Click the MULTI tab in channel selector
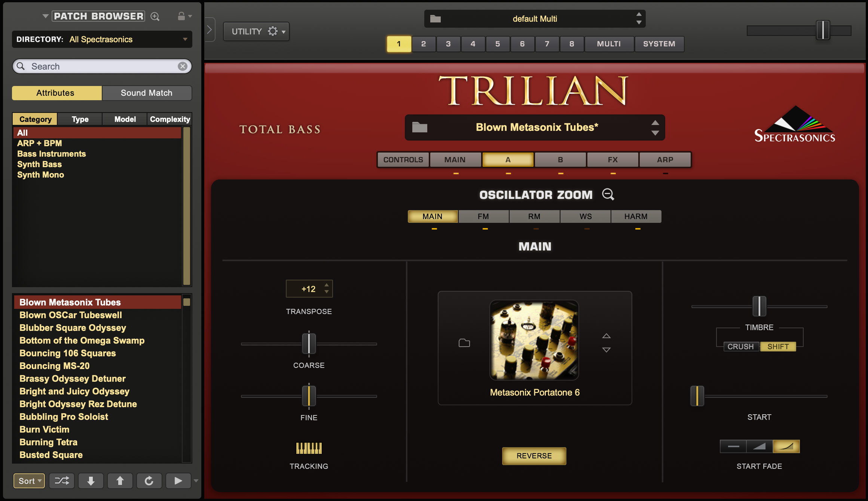This screenshot has width=868, height=501. click(x=607, y=43)
